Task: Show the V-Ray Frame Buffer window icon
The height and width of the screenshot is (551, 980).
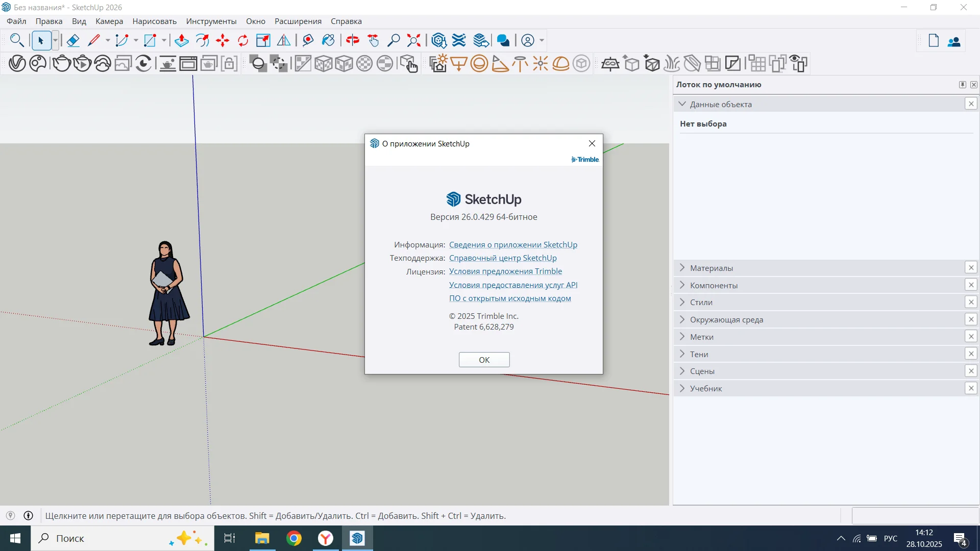Action: coord(188,63)
